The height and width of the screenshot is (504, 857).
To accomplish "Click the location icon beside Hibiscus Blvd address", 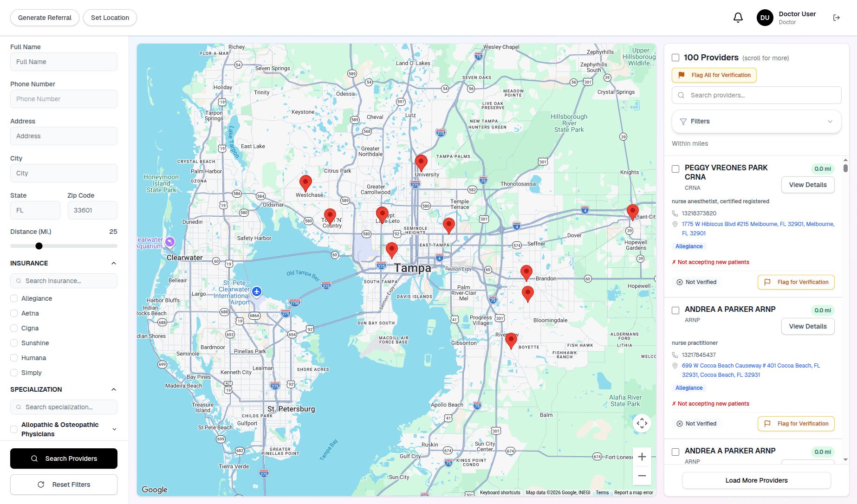I will coord(675,224).
